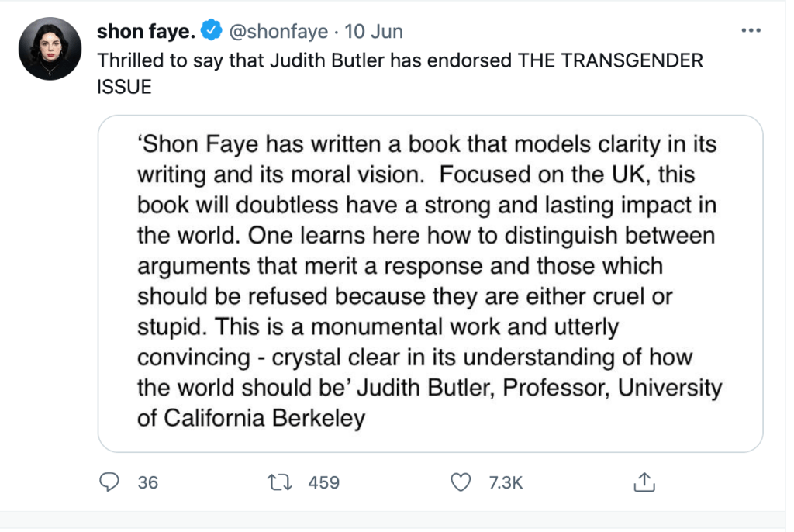Viewport: 794px width, 532px height.
Task: Open the three-dot more options menu
Action: [751, 31]
